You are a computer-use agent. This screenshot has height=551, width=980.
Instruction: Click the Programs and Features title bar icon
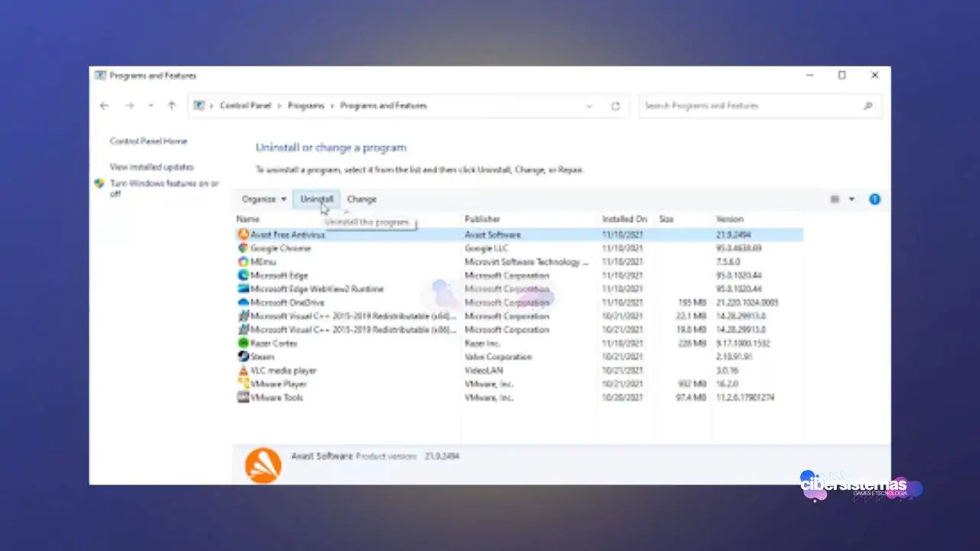coord(100,76)
